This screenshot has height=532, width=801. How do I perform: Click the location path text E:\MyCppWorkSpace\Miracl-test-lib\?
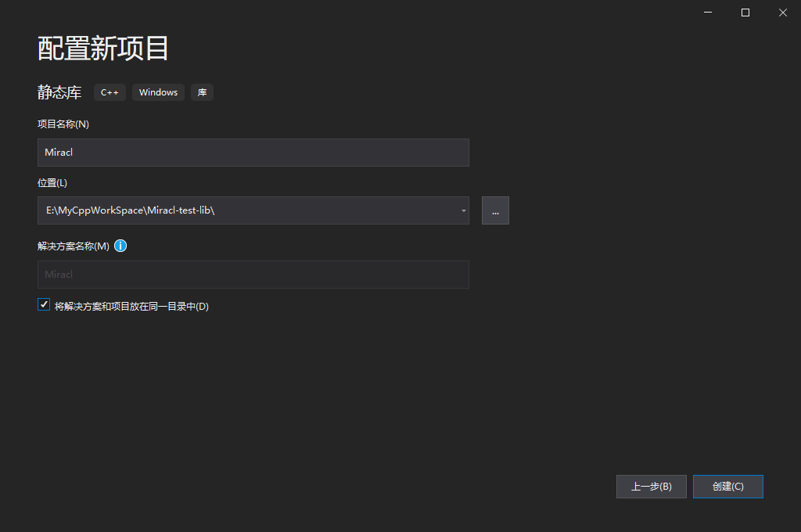pos(133,210)
